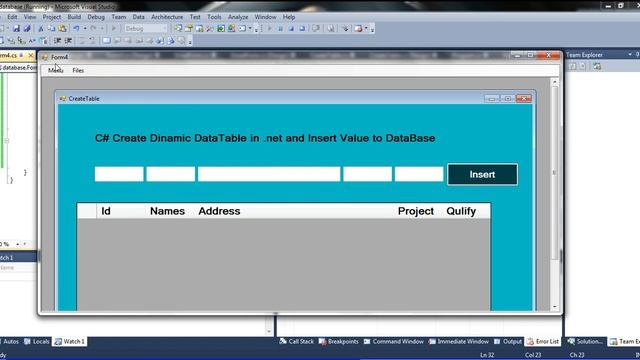Open the Files menu in Form4
Viewport: 640px width, 360px height.
[x=78, y=70]
